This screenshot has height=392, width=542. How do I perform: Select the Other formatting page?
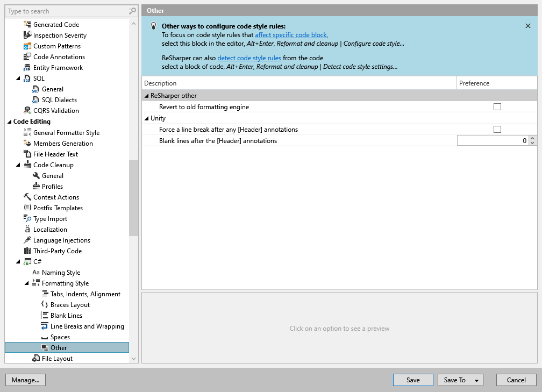pos(67,348)
